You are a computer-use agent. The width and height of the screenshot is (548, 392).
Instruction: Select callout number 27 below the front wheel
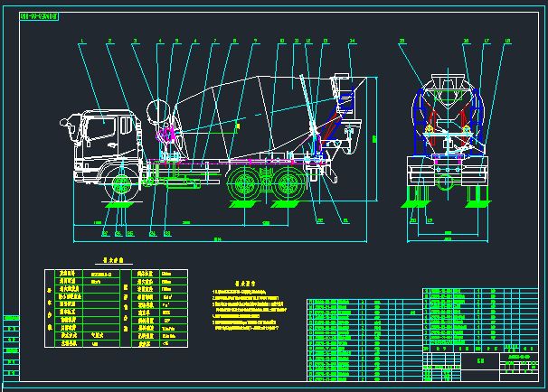(x=105, y=234)
